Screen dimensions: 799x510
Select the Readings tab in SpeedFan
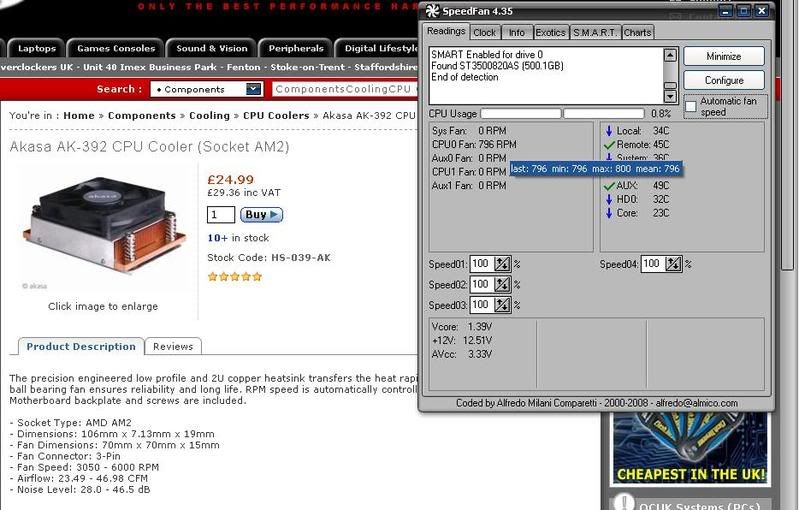coord(446,31)
